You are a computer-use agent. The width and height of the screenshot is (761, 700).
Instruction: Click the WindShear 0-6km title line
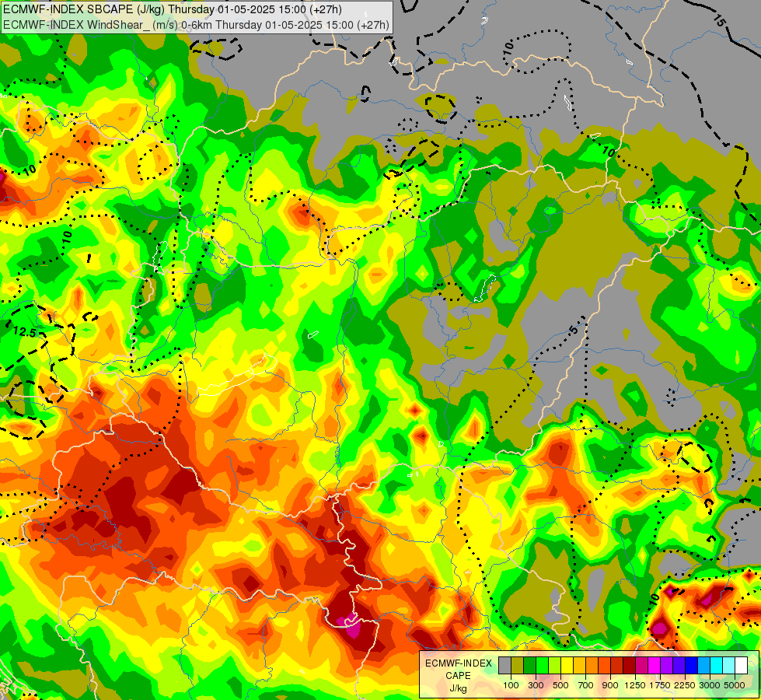196,24
